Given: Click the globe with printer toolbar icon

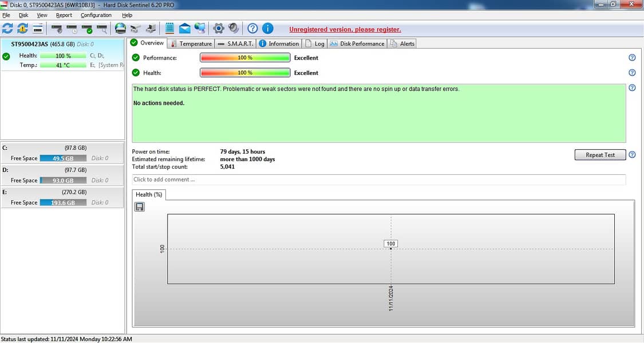Looking at the screenshot, I should 120,28.
